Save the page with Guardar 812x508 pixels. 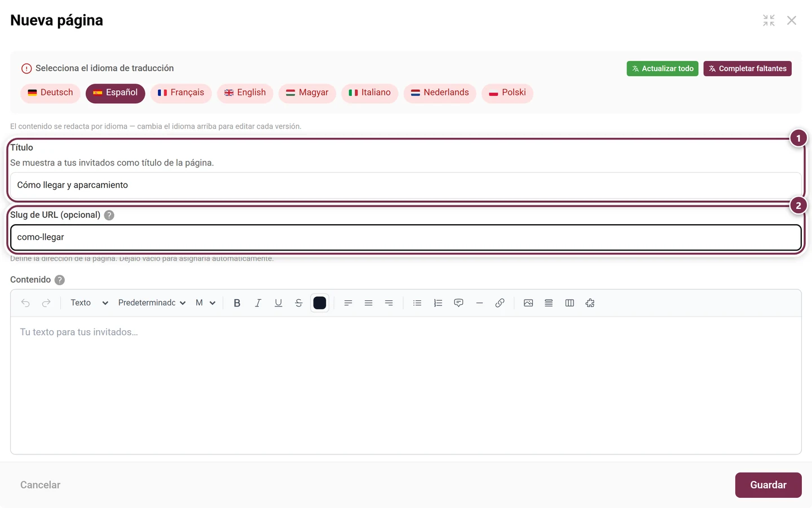point(769,485)
